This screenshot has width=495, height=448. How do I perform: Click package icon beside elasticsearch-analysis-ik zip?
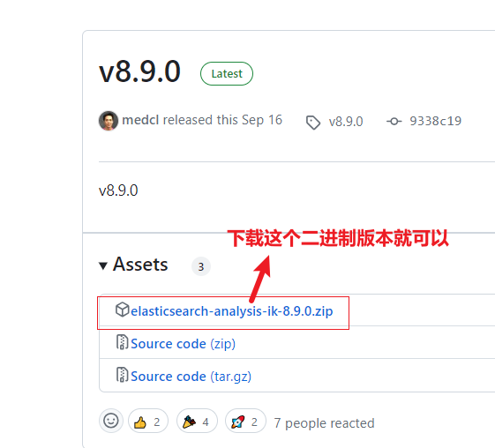click(x=122, y=310)
